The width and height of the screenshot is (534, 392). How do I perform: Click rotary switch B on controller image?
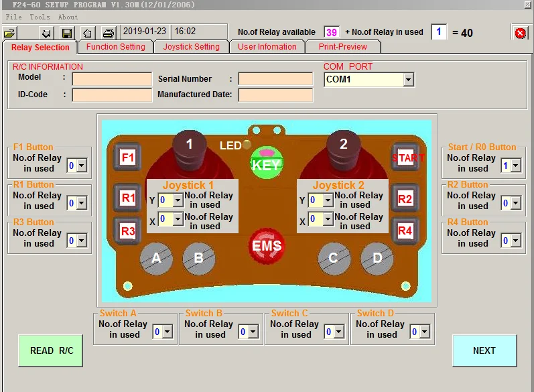coord(199,259)
